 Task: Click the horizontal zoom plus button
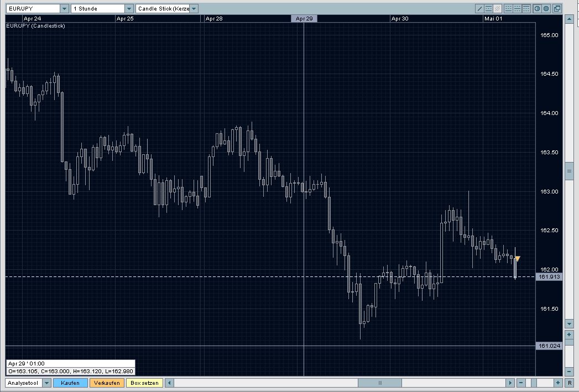point(558,383)
